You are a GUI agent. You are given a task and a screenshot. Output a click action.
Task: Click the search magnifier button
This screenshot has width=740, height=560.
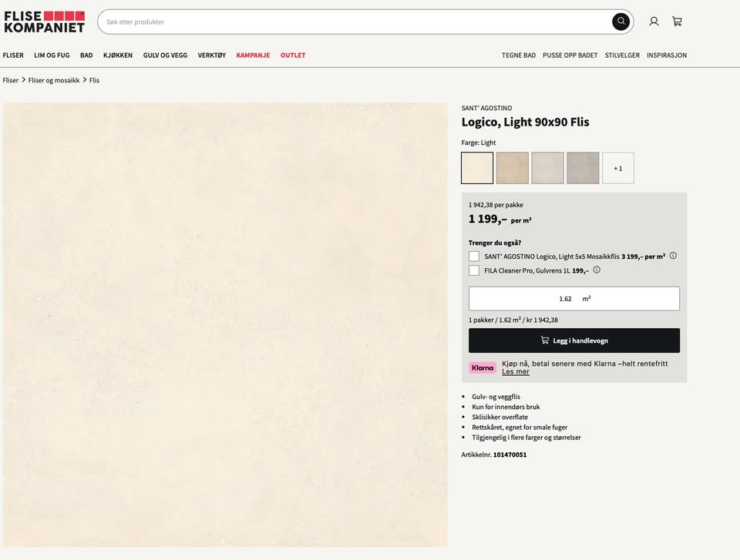pos(621,22)
